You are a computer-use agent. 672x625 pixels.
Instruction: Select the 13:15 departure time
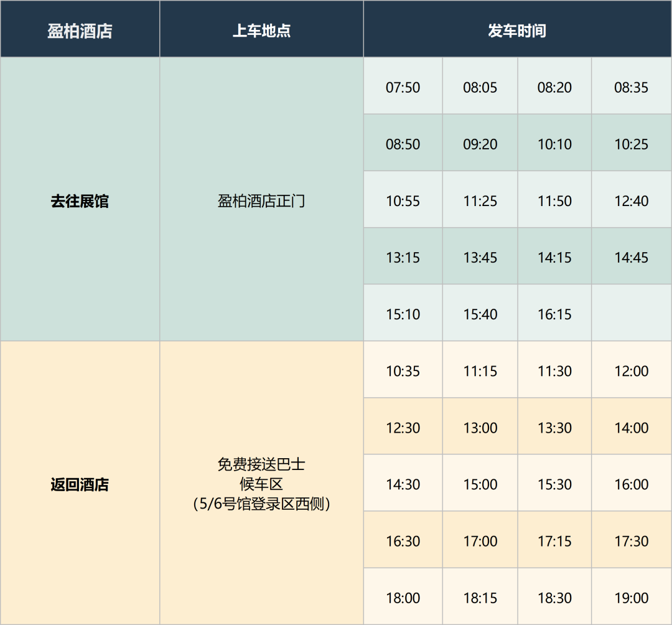(403, 256)
